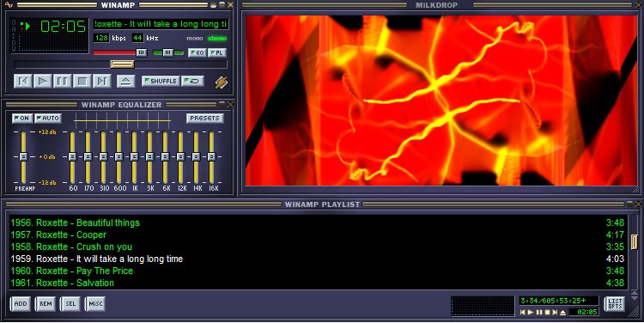The width and height of the screenshot is (644, 323).
Task: Open the playlist ADD menu
Action: pos(21,304)
